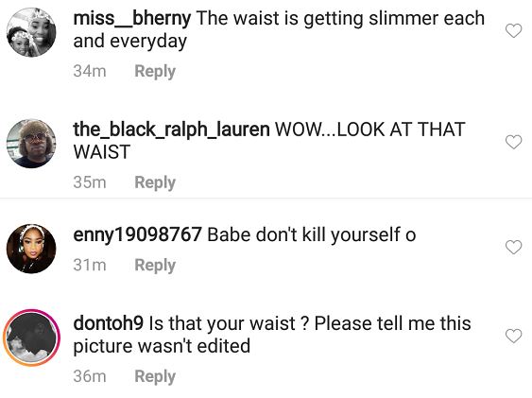The width and height of the screenshot is (532, 398).
Task: Open the_black_ralph_lauren's avatar
Action: click(x=31, y=144)
